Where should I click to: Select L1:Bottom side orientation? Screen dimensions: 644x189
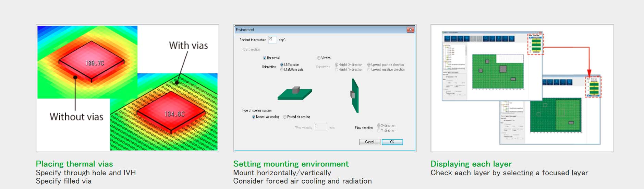click(x=282, y=70)
